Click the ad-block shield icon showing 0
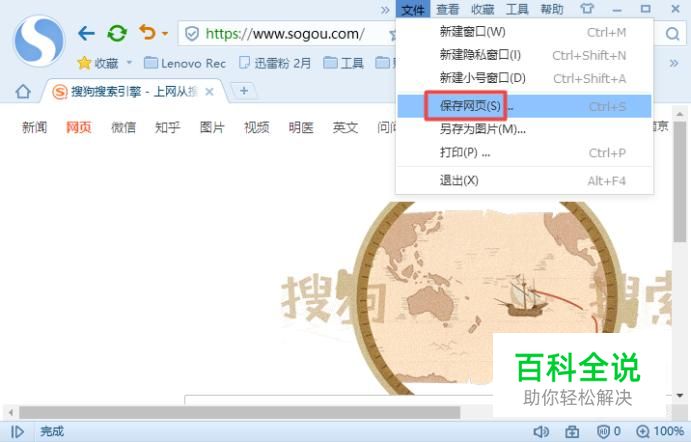Screen dimensions: 691x442 pyautogui.click(x=603, y=431)
